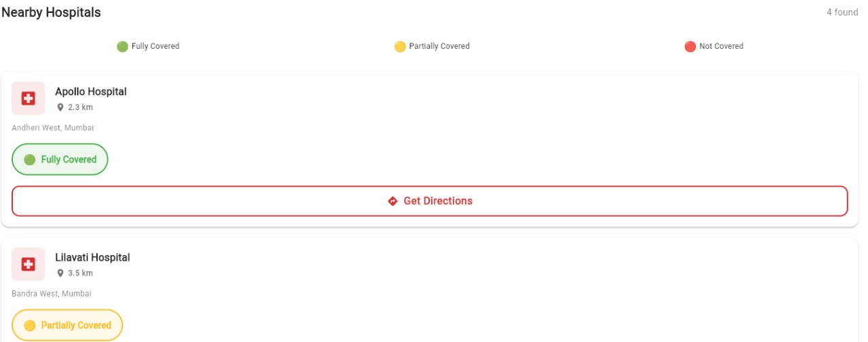The image size is (868, 342).
Task: Click the directions arrow icon in Get Directions
Action: [x=392, y=201]
